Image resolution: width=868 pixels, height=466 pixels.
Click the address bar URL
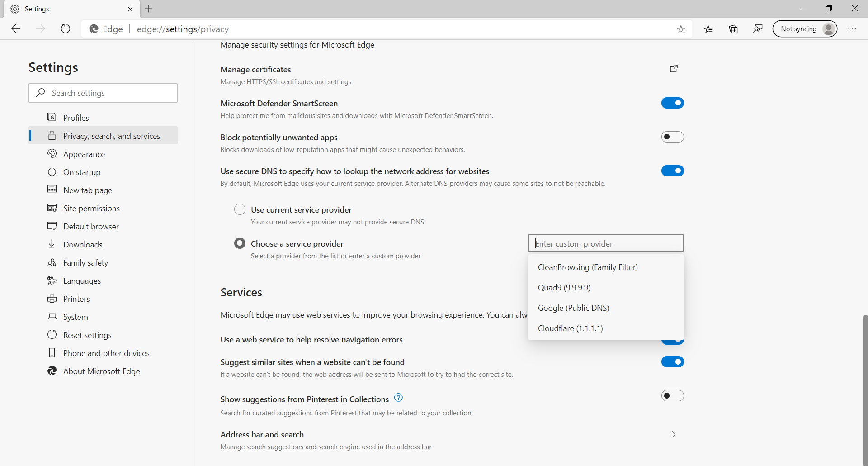click(183, 29)
